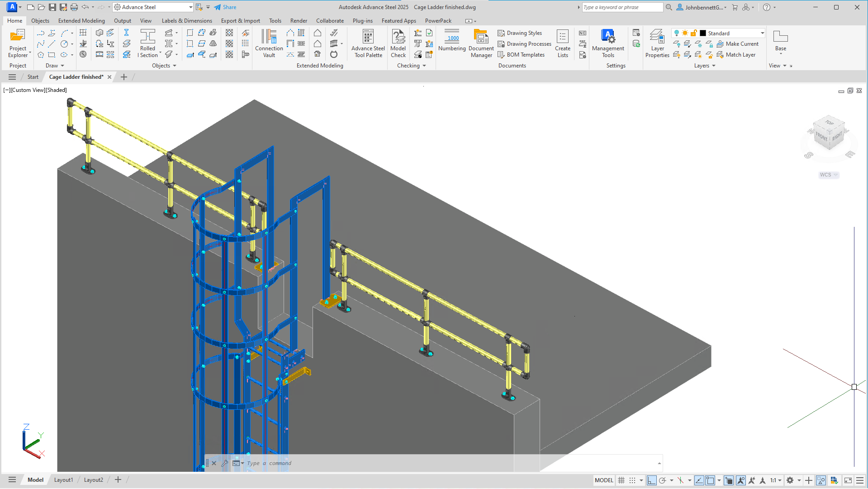This screenshot has height=489, width=868.
Task: Open the Create Lists tool
Action: pyautogui.click(x=563, y=43)
